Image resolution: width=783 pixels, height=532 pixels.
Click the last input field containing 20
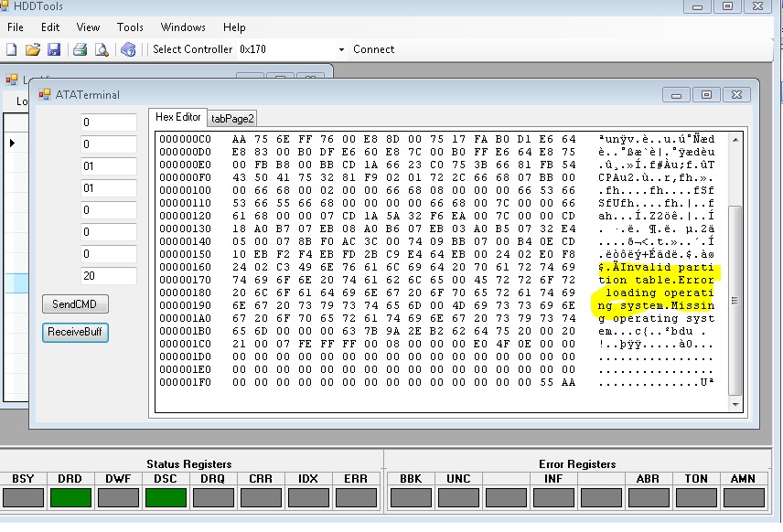[x=108, y=275]
